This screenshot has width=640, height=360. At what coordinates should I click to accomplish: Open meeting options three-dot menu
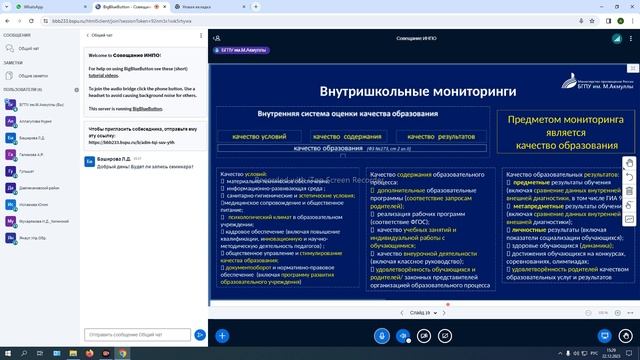point(631,38)
